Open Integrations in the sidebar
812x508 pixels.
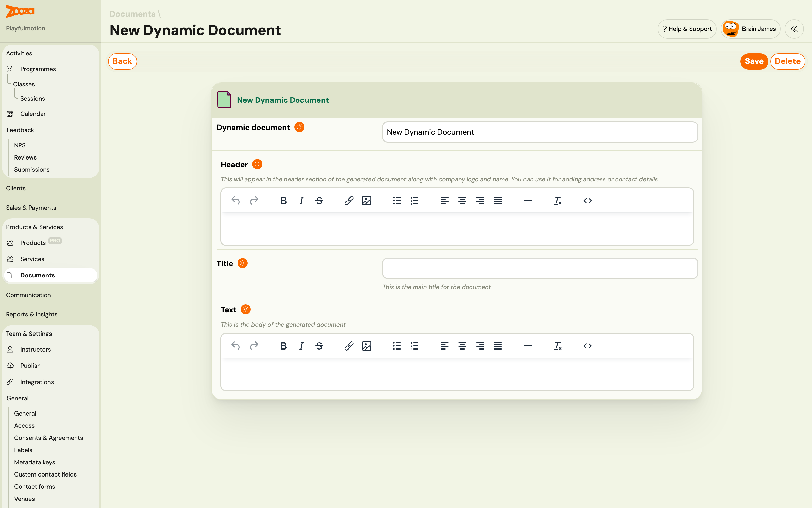point(37,382)
